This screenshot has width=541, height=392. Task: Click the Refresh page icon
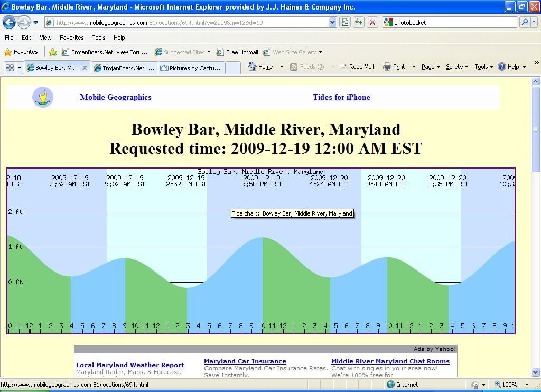(359, 23)
